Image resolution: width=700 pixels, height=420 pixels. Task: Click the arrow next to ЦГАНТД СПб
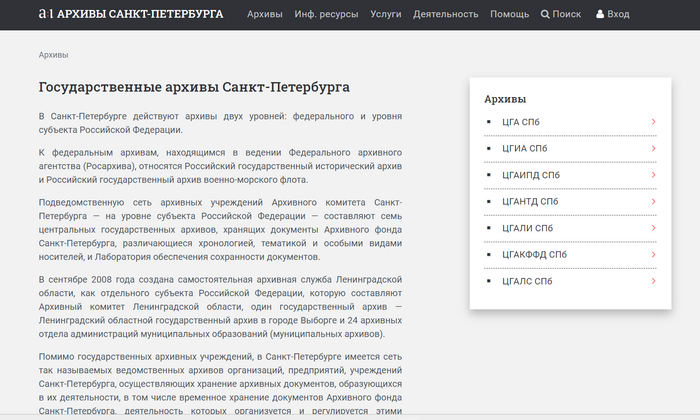point(653,202)
